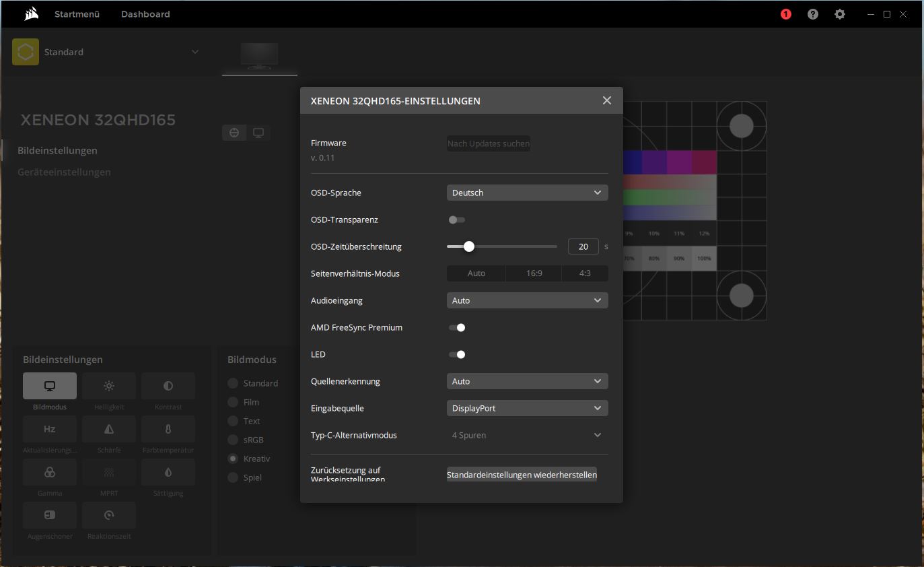Toggle the LED switch
924x567 pixels.
457,354
